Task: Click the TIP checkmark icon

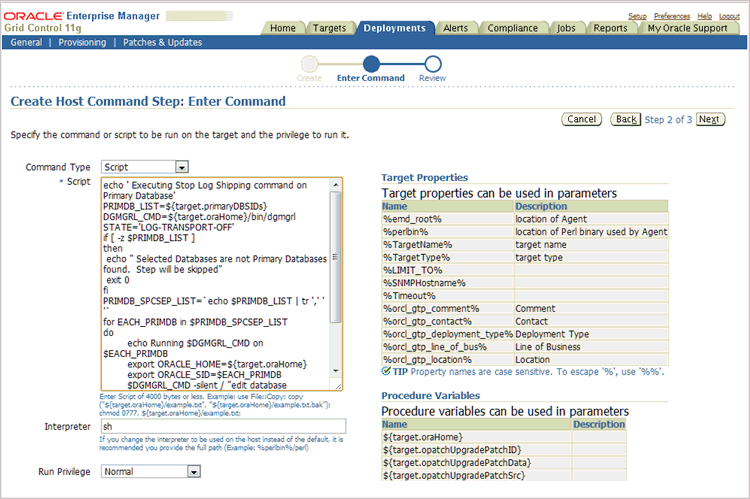Action: pyautogui.click(x=386, y=371)
